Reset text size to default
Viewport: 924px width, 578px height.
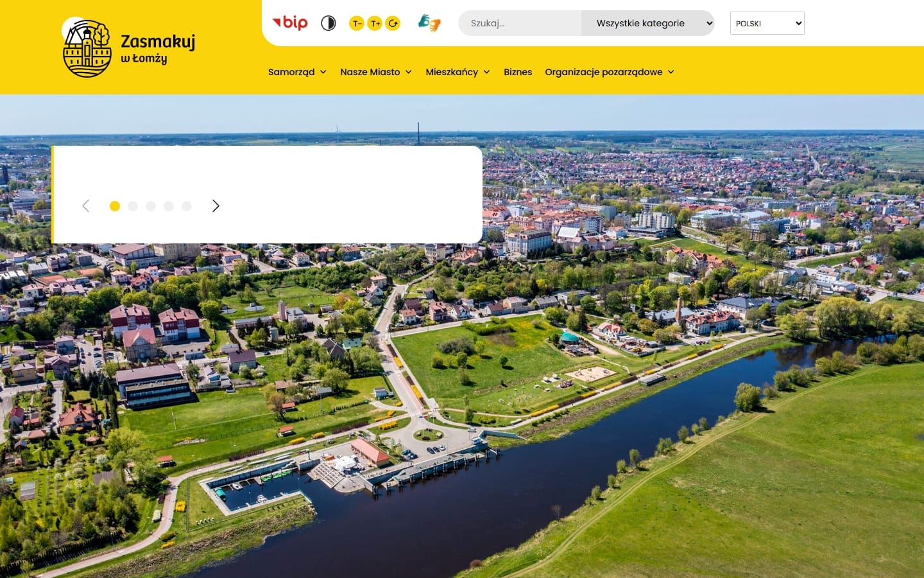tap(393, 24)
